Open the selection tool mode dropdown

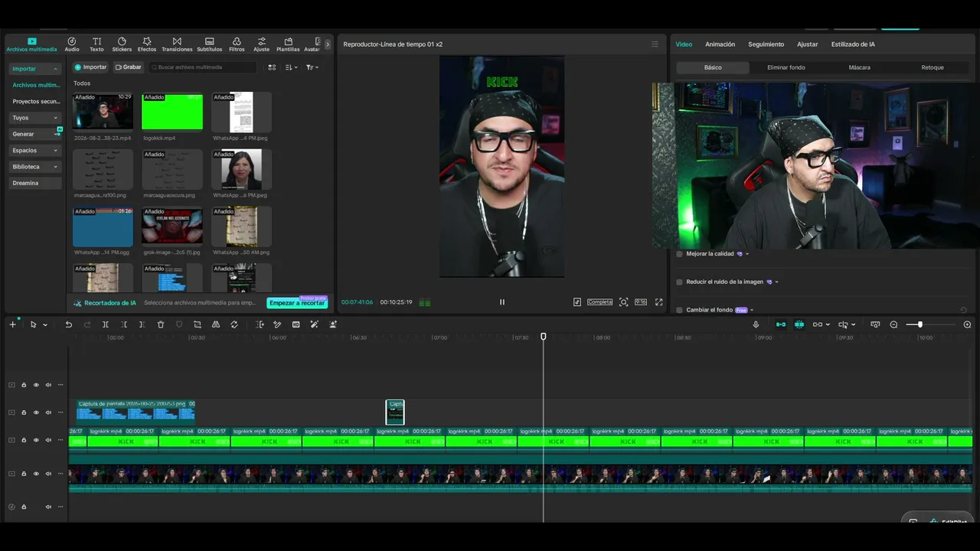[x=45, y=325]
